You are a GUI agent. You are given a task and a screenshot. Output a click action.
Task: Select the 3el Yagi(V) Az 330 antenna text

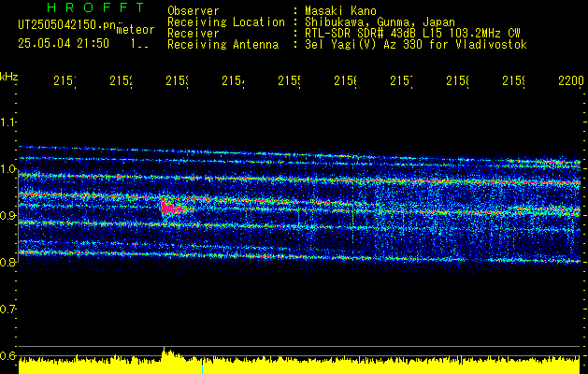[x=416, y=45]
